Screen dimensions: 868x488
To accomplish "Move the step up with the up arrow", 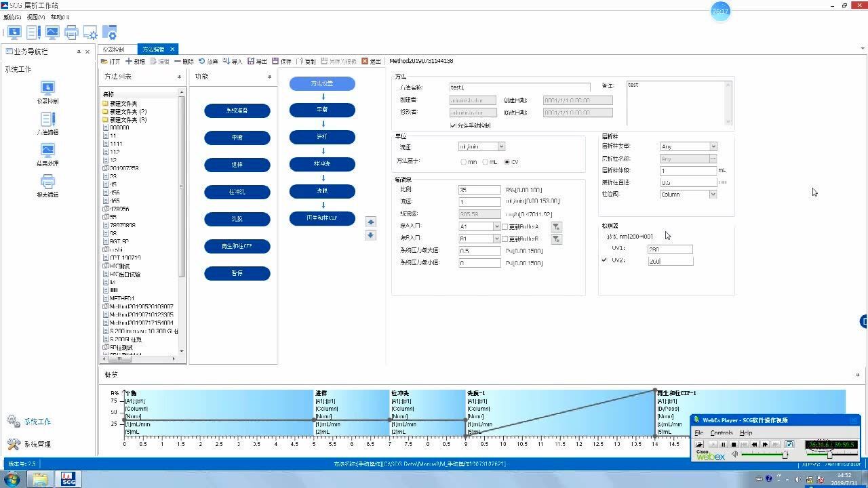I will point(370,222).
